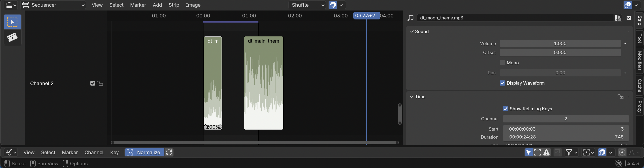Toggle graph editor snapping magnet

pos(602,152)
